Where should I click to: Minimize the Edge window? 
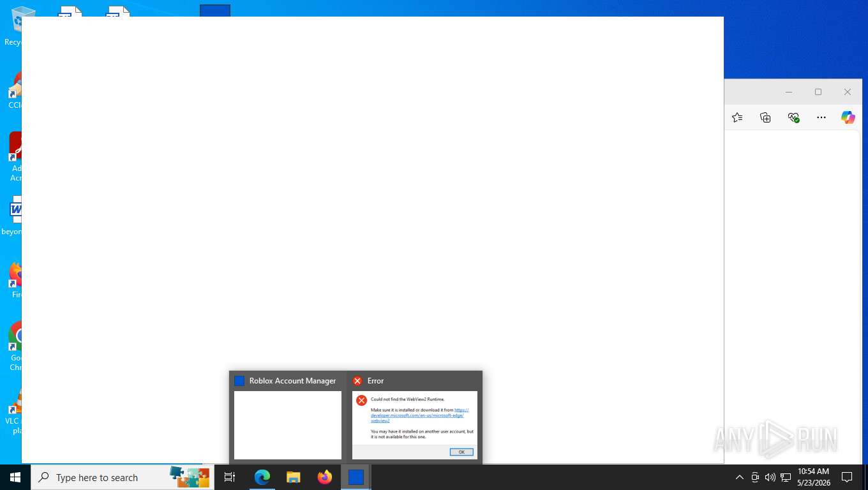[789, 92]
